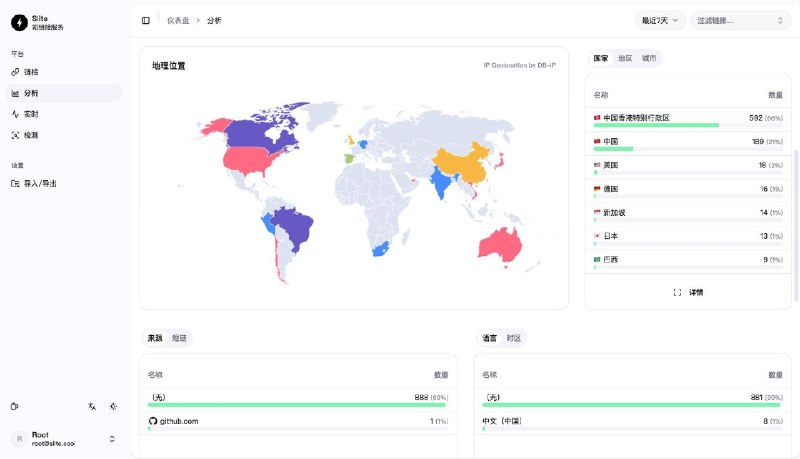Click the 中国香港特别行政区 row label
The image size is (800, 459).
(636, 118)
